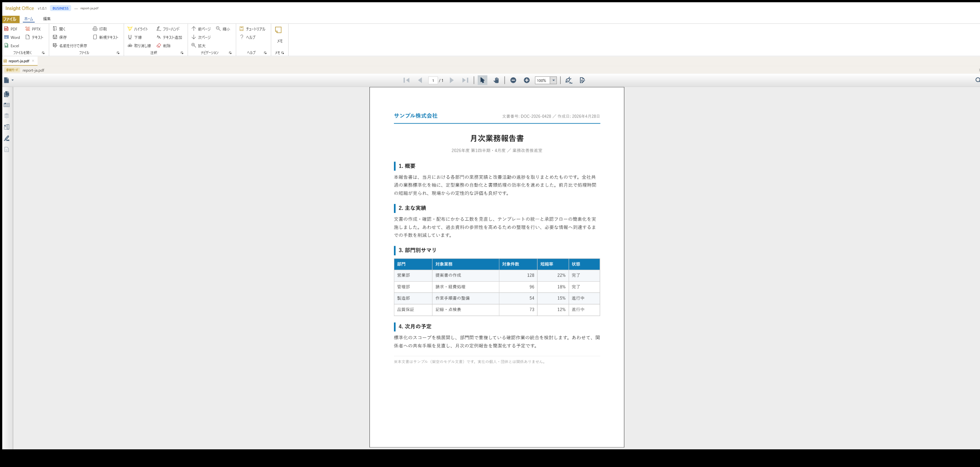Screen dimensions: 980x467
Task: Open the チュートリアル tutorial
Action: coord(252,29)
